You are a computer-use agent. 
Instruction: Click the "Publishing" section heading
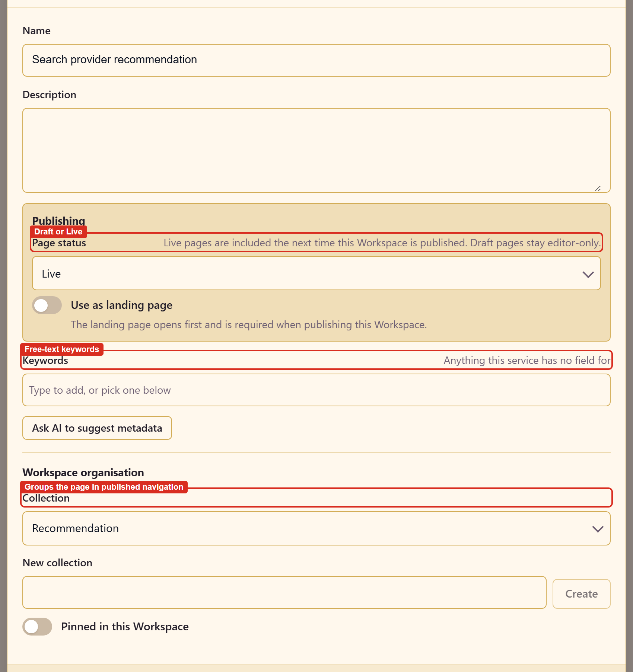click(59, 221)
